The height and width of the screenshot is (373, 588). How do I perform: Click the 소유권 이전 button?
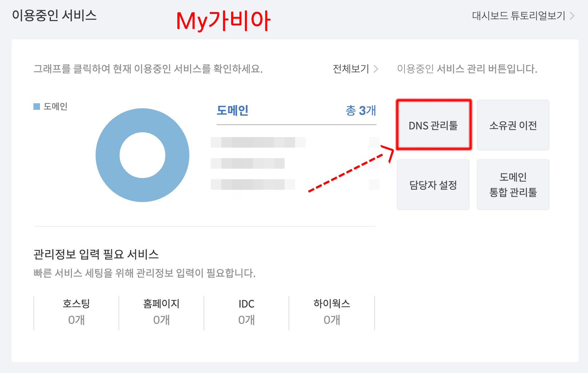(513, 125)
